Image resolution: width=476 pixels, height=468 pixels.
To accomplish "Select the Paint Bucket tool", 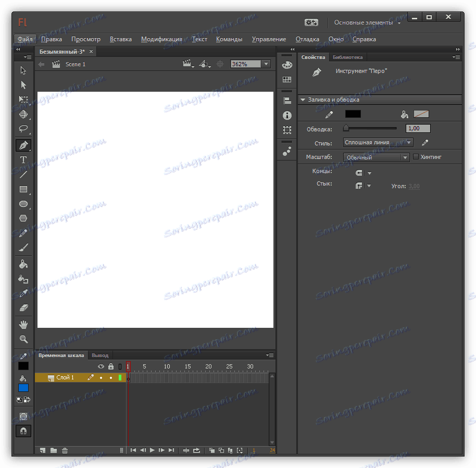I will pyautogui.click(x=23, y=264).
